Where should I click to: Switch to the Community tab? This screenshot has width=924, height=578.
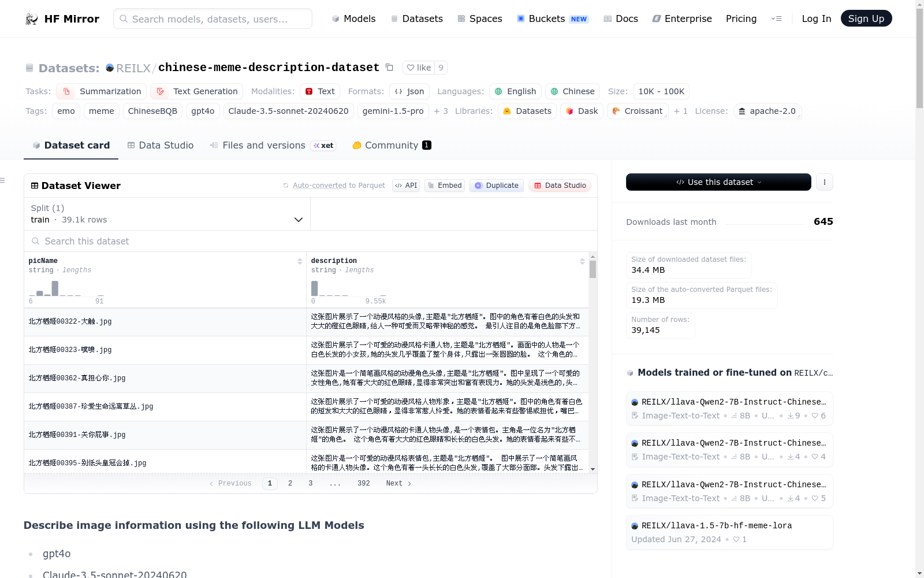392,146
